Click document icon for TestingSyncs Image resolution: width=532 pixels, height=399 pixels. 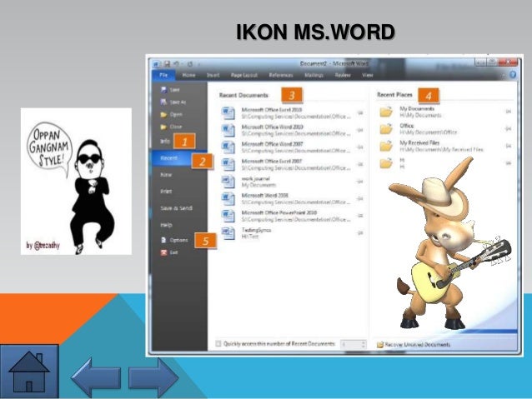point(228,233)
